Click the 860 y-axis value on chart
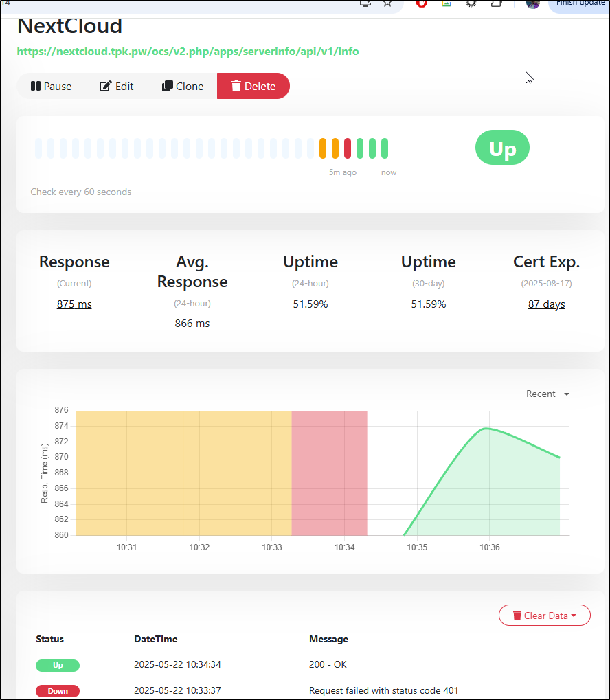 click(62, 535)
